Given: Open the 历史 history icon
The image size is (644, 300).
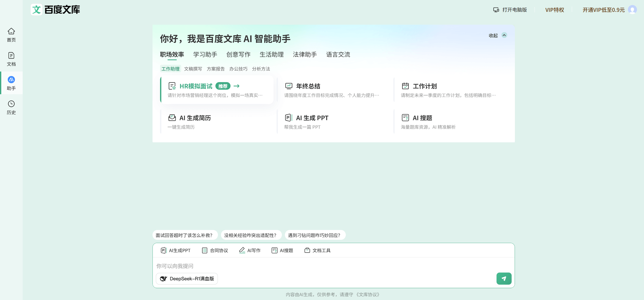Looking at the screenshot, I should pos(11,108).
